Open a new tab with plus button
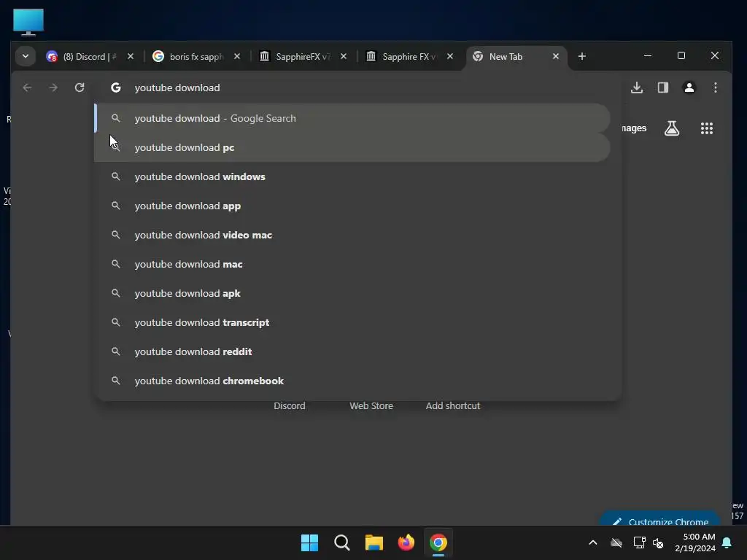The image size is (747, 560). [581, 56]
